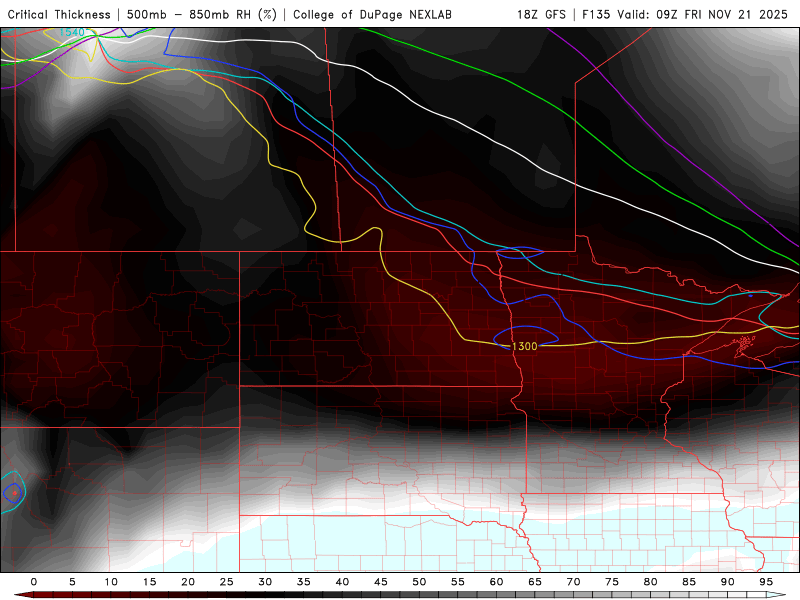Click the "500mb – 850mb RH (%)" label
This screenshot has width=800, height=600.
tap(202, 14)
